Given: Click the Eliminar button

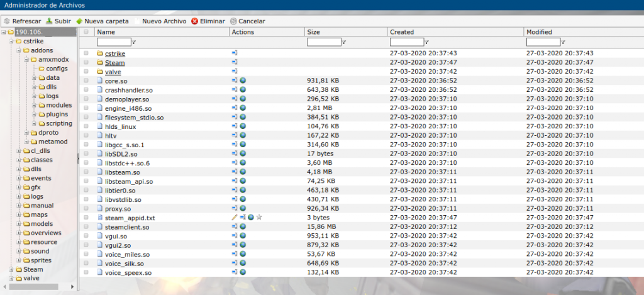Looking at the screenshot, I should coord(208,21).
